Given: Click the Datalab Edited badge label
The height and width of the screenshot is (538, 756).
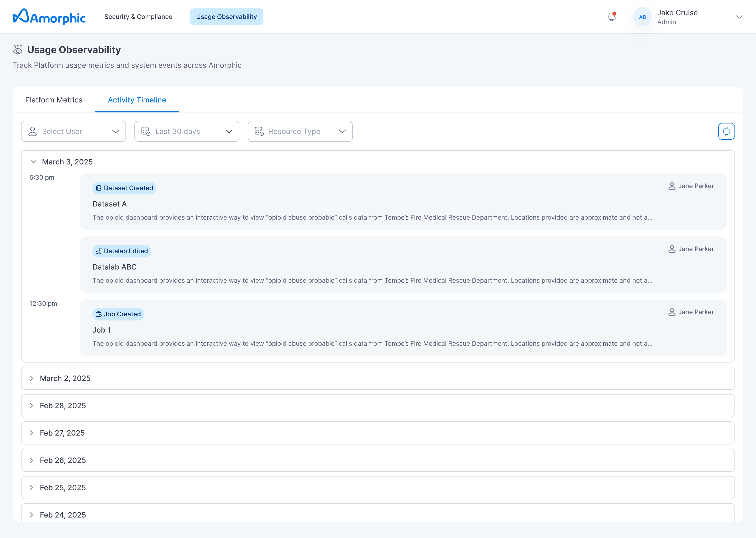Looking at the screenshot, I should pyautogui.click(x=126, y=251).
